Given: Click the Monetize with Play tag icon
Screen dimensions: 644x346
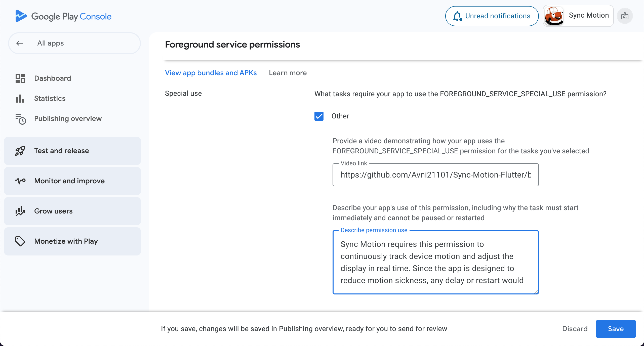Looking at the screenshot, I should pyautogui.click(x=20, y=241).
